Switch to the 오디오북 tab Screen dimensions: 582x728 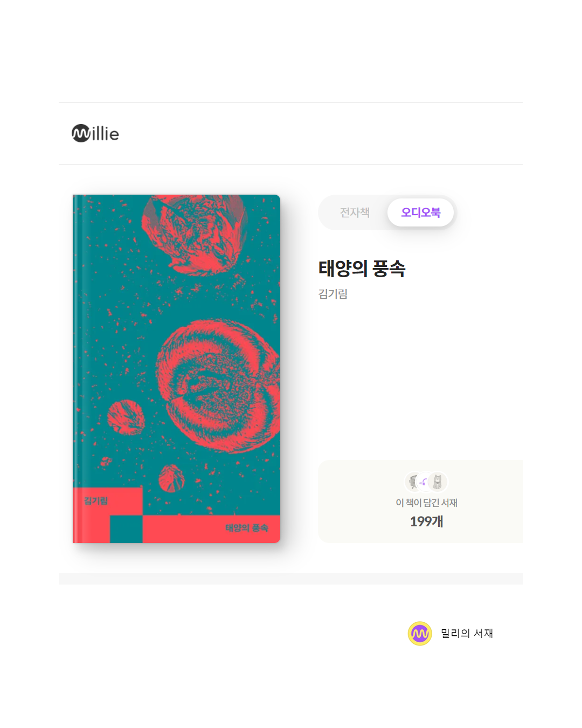pos(421,212)
